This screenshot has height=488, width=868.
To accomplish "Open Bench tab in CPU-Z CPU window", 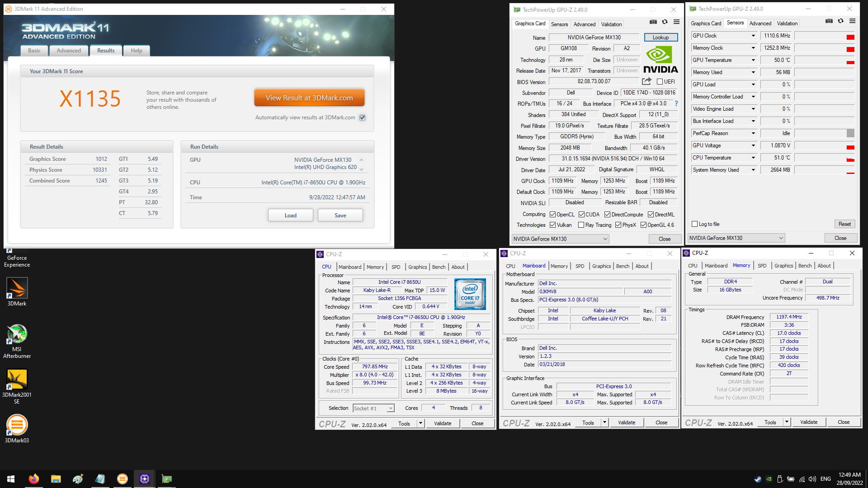I will click(439, 267).
